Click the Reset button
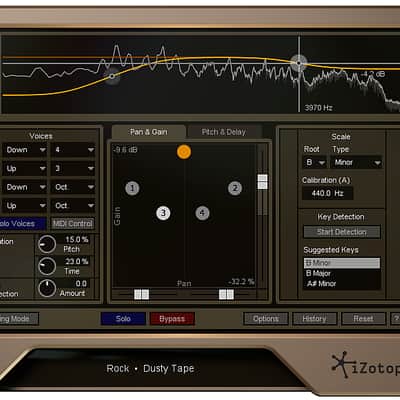The height and width of the screenshot is (400, 400). pyautogui.click(x=363, y=319)
